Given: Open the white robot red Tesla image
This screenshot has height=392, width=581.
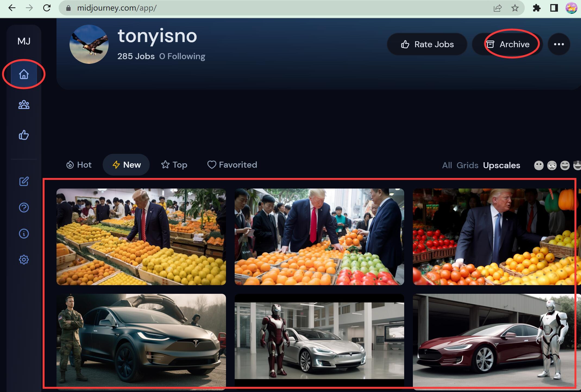Looking at the screenshot, I should 497,342.
